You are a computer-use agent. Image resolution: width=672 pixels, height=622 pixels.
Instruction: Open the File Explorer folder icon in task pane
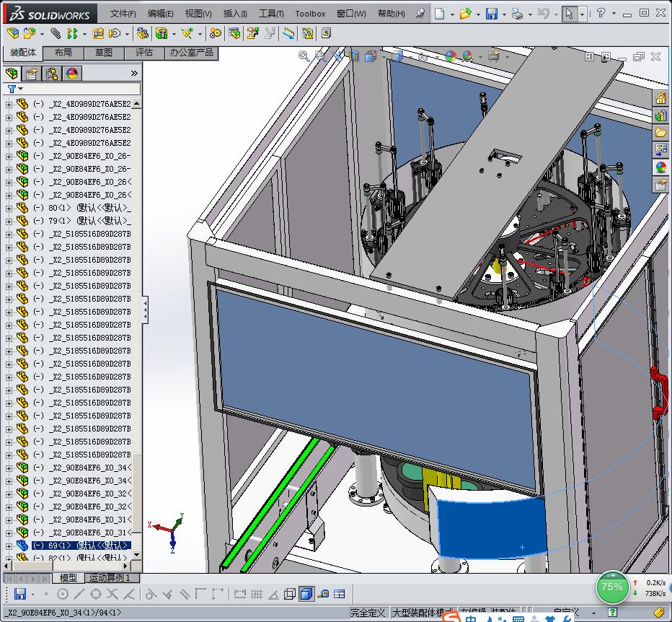661,133
